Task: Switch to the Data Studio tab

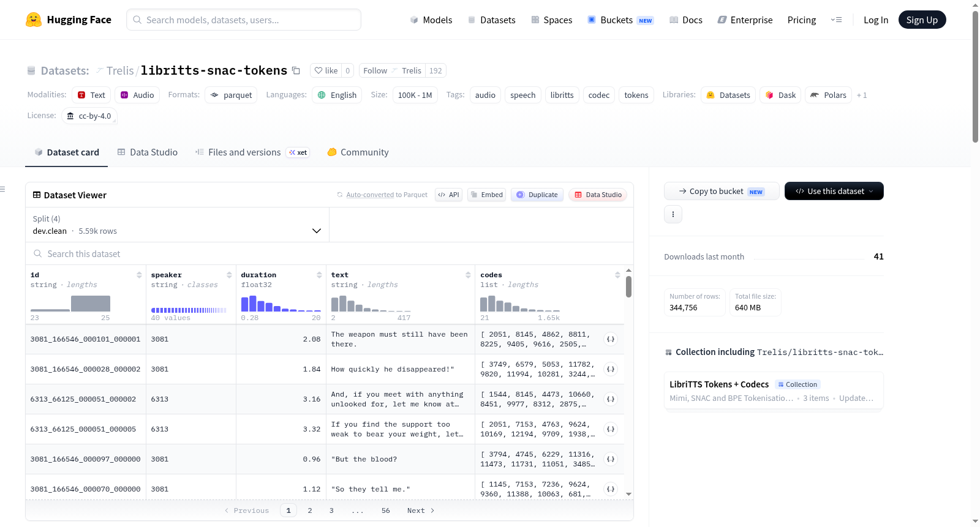Action: point(148,152)
